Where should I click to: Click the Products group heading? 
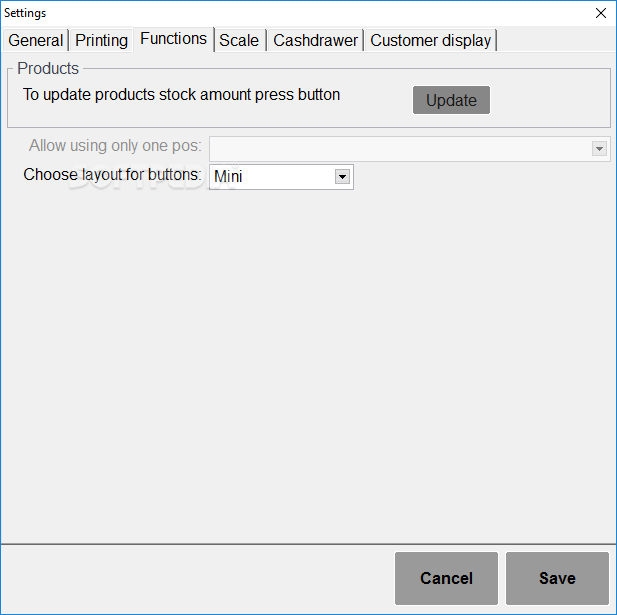[x=48, y=68]
